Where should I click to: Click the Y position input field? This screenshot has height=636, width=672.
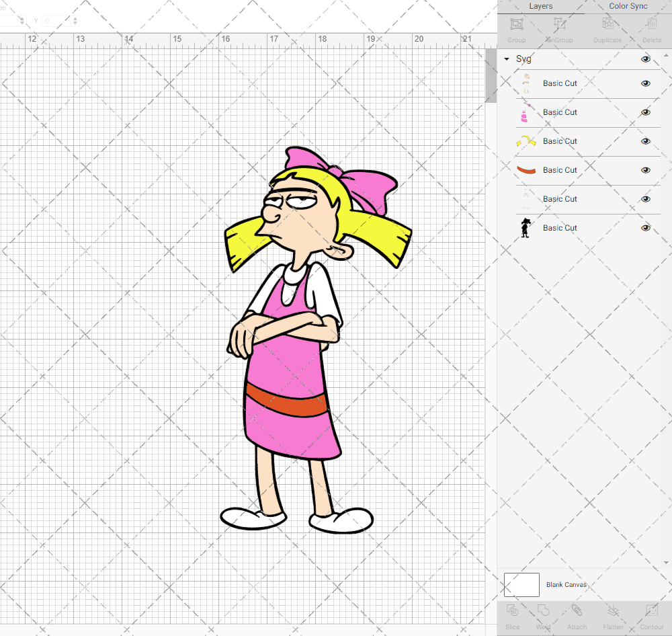pyautogui.click(x=57, y=21)
